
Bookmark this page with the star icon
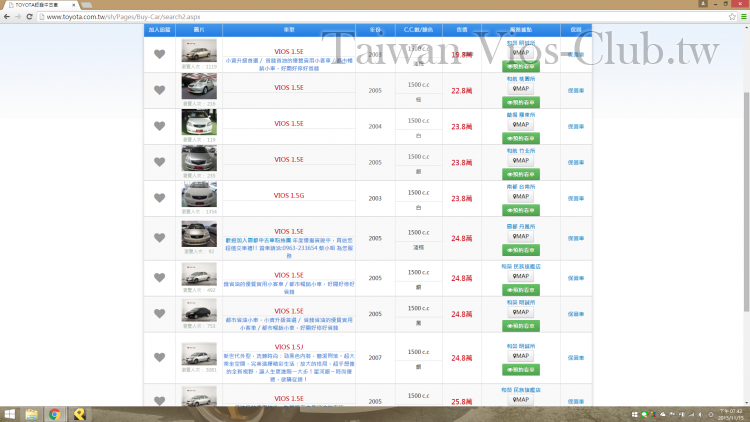pyautogui.click(x=732, y=16)
